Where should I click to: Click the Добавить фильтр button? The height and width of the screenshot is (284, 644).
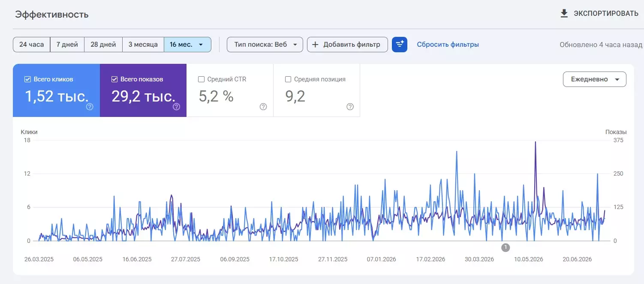pos(347,45)
